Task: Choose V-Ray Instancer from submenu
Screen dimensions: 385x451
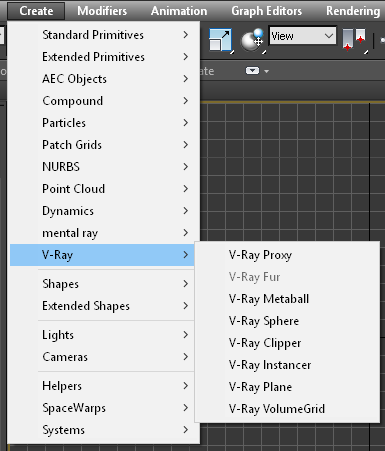Action: 287,365
